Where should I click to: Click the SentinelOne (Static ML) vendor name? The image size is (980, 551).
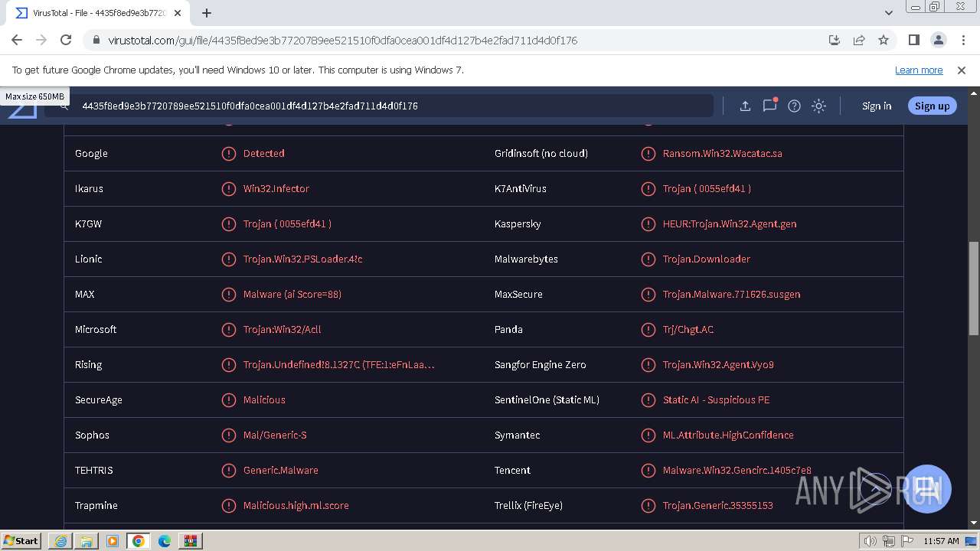pyautogui.click(x=547, y=399)
